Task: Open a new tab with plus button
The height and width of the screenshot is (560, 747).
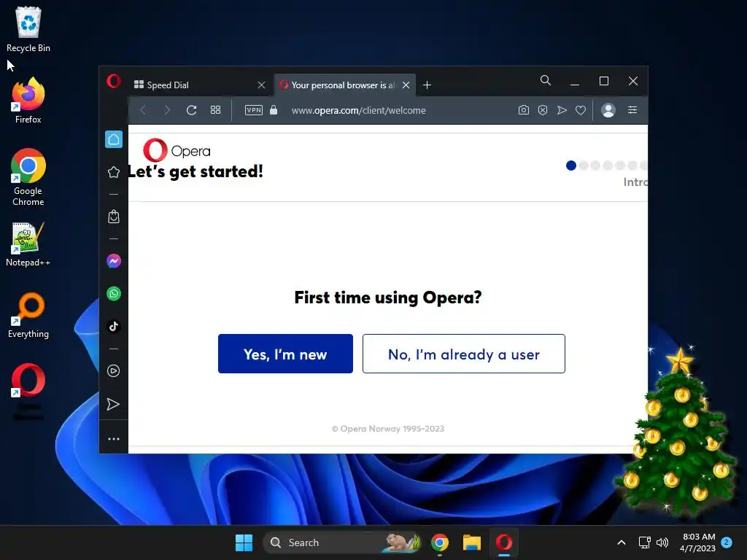Action: (427, 85)
